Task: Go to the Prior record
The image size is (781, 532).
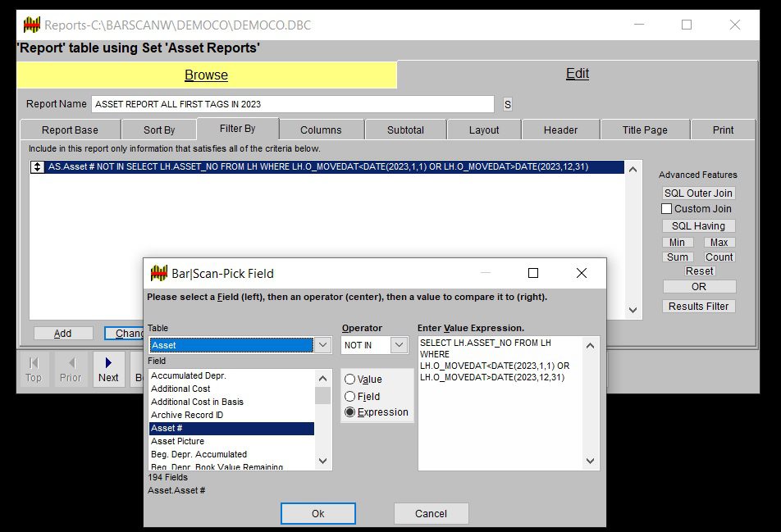Action: (x=71, y=369)
